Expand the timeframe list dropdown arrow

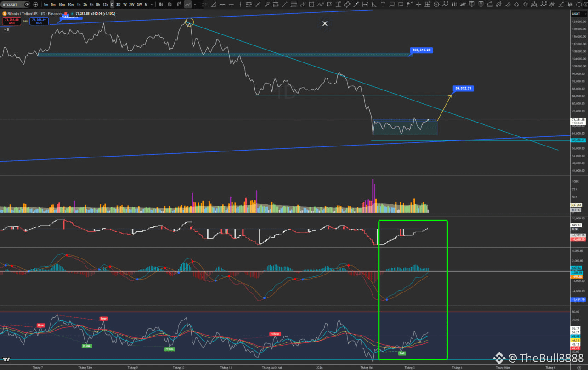click(152, 4)
